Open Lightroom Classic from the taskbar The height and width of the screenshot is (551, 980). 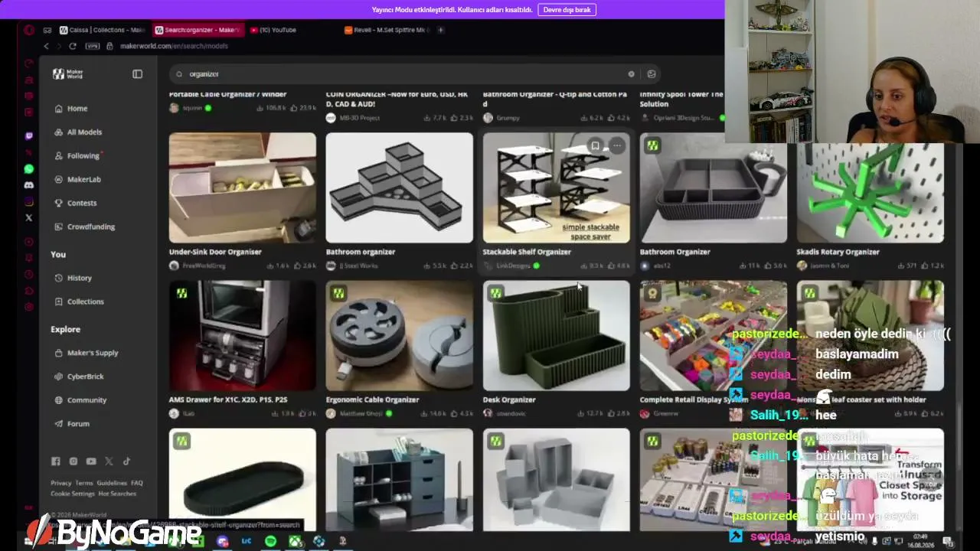(x=246, y=541)
